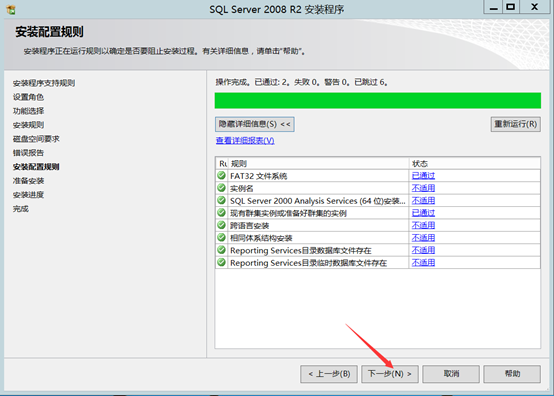Open help with 帮助 button

pos(512,374)
